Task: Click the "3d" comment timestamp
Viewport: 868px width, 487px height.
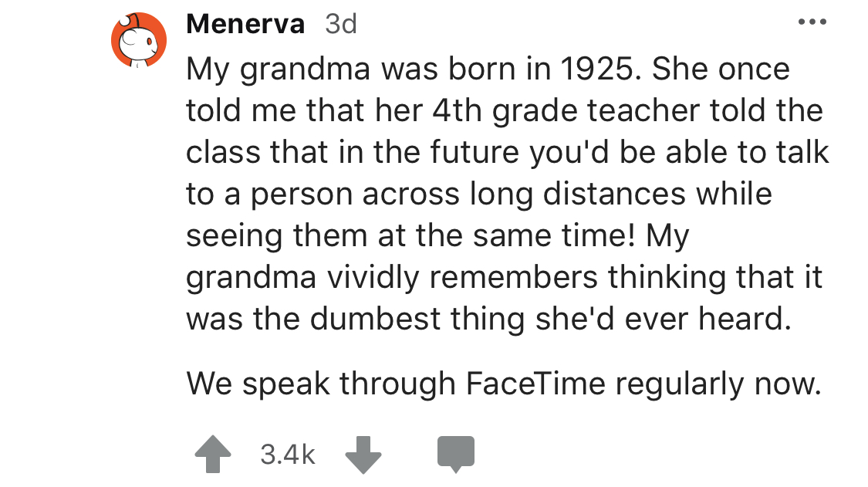Action: (341, 25)
